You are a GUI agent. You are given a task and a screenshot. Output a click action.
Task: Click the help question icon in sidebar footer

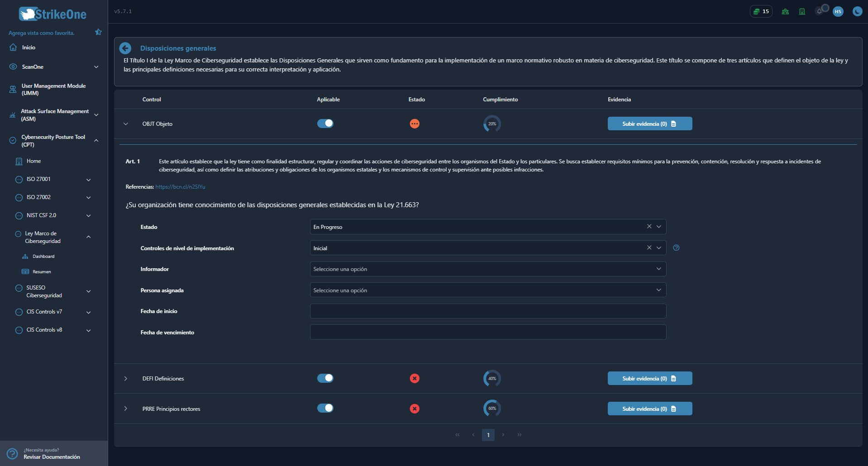[x=12, y=453]
